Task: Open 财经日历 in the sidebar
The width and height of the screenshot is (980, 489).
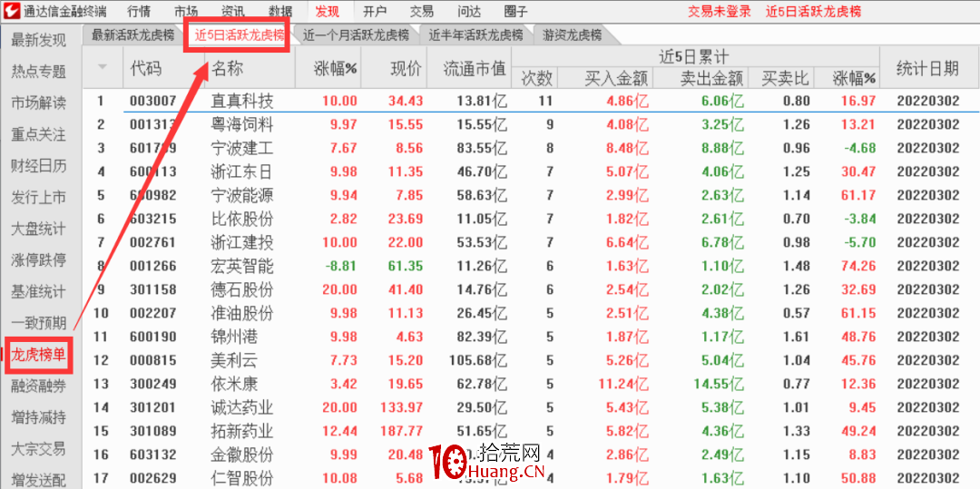Action: [38, 166]
